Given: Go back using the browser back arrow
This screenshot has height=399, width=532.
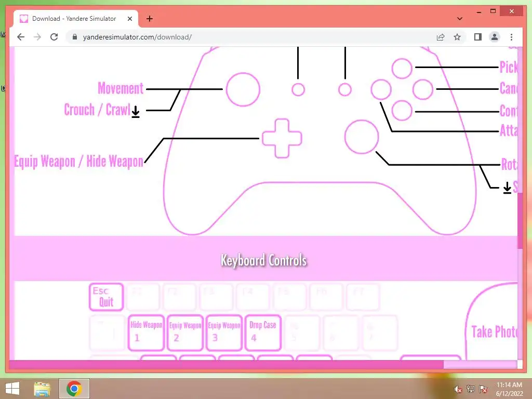Looking at the screenshot, I should (21, 37).
